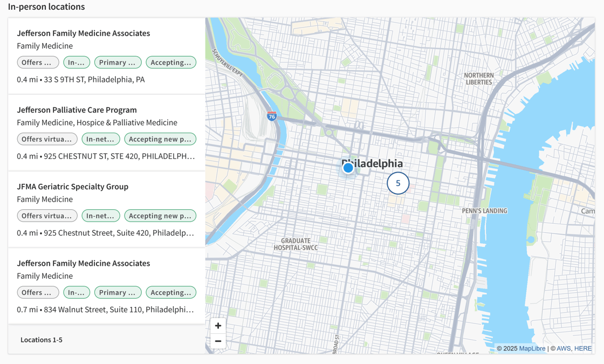604x364 pixels.
Task: Click 'In-...' tag on 834 Walnut Street card
Action: pyautogui.click(x=77, y=292)
